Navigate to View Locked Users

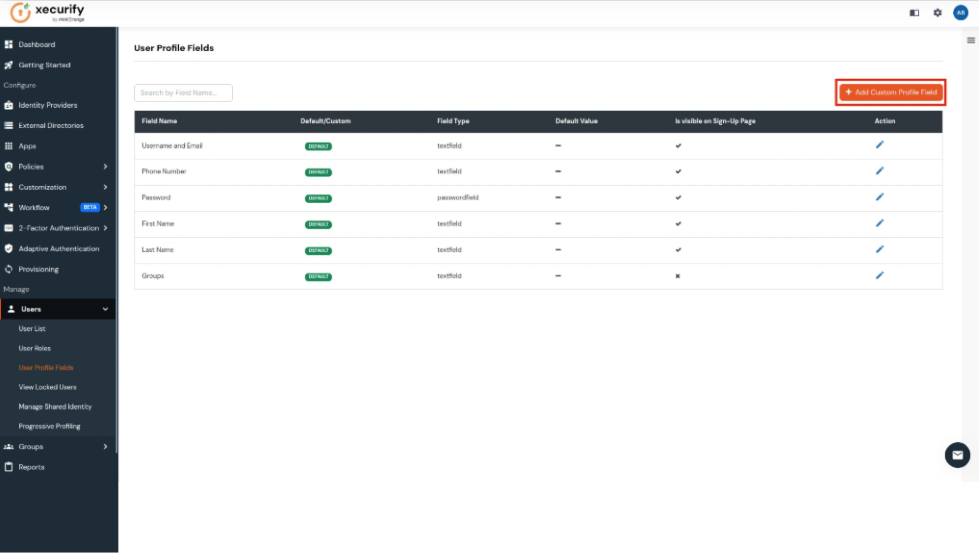tap(47, 387)
